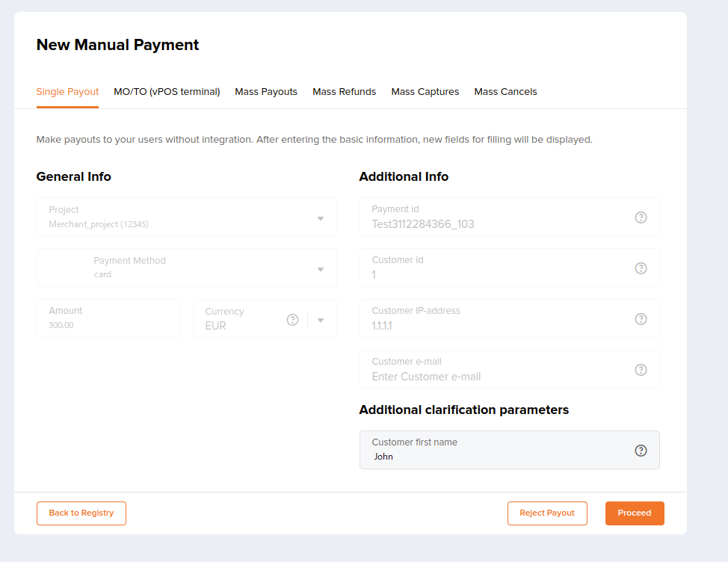Focus the Customer first name field
This screenshot has width=728, height=562.
(509, 450)
